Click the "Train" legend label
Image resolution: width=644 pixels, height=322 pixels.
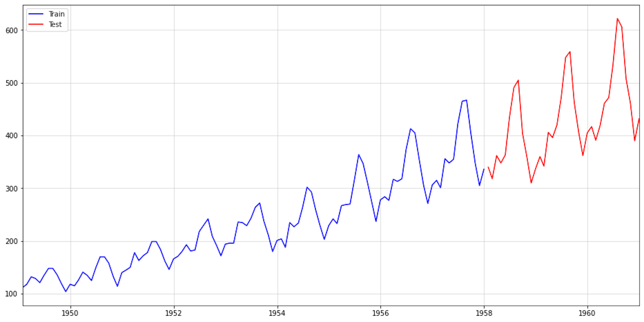pyautogui.click(x=56, y=14)
